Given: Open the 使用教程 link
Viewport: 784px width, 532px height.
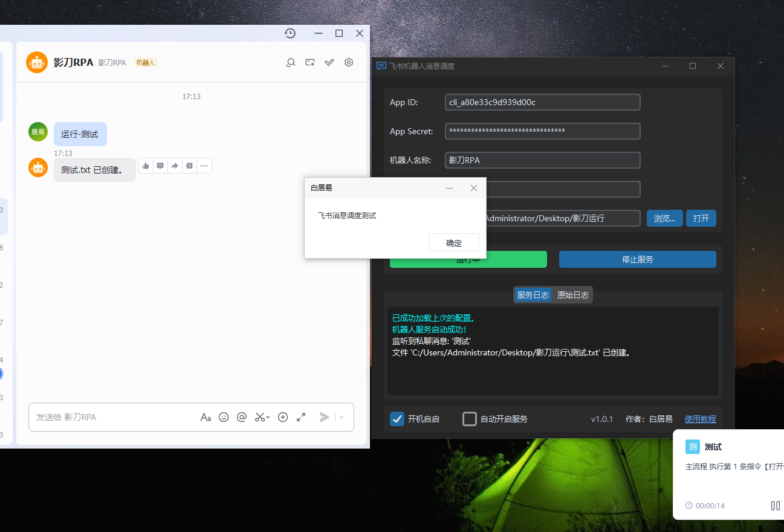Looking at the screenshot, I should click(x=700, y=419).
